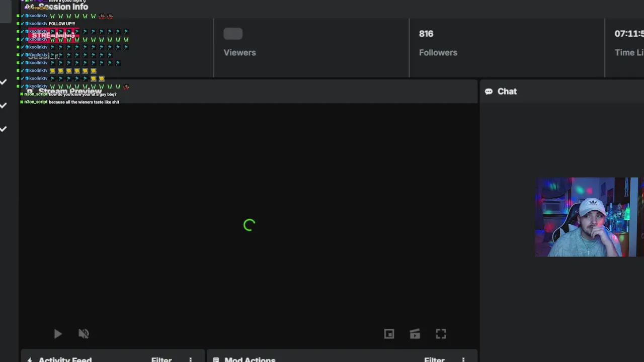Click the Activity Feed lightning icon
The height and width of the screenshot is (362, 644).
pyautogui.click(x=30, y=359)
